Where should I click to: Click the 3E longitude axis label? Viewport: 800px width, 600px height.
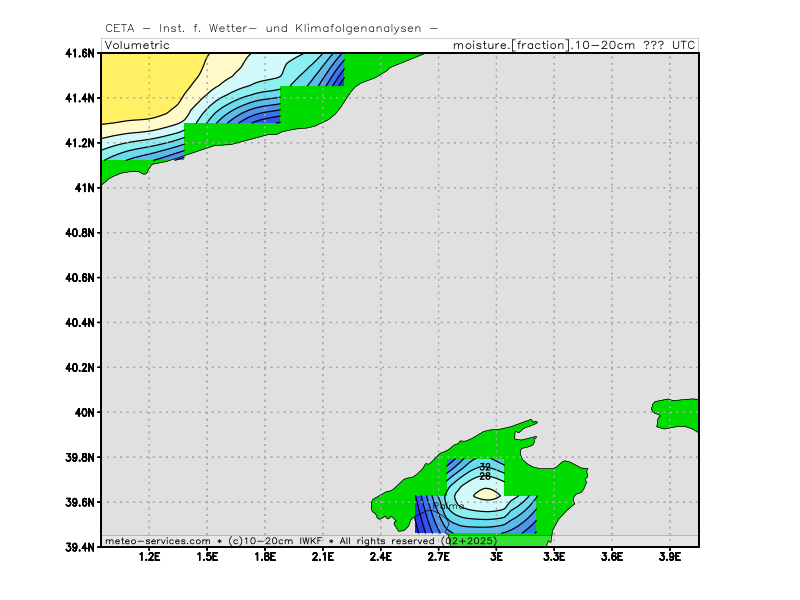click(496, 557)
